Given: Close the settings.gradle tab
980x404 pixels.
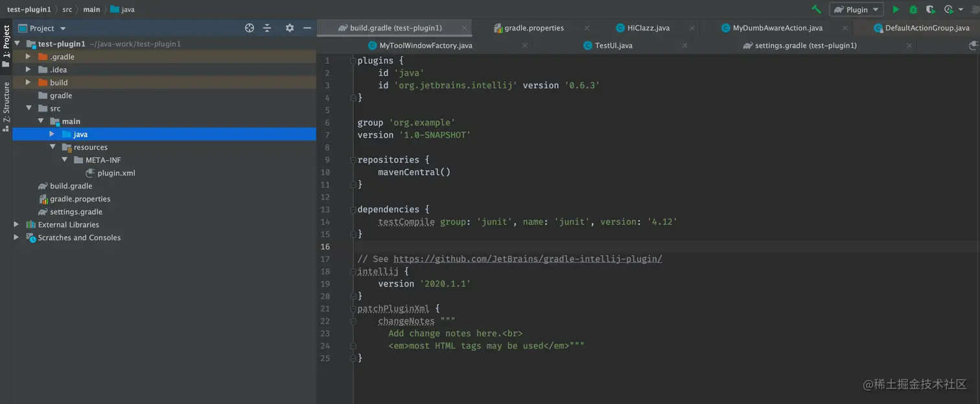Looking at the screenshot, I should [909, 45].
